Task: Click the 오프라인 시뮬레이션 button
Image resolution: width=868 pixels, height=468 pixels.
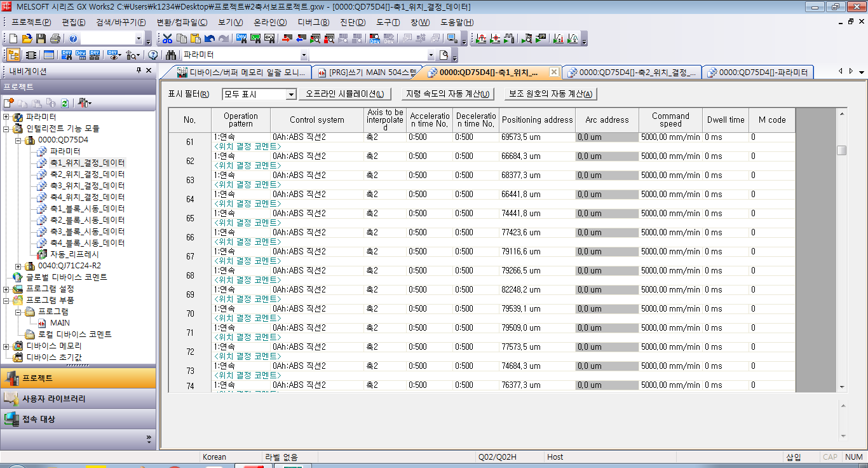Action: (x=344, y=94)
